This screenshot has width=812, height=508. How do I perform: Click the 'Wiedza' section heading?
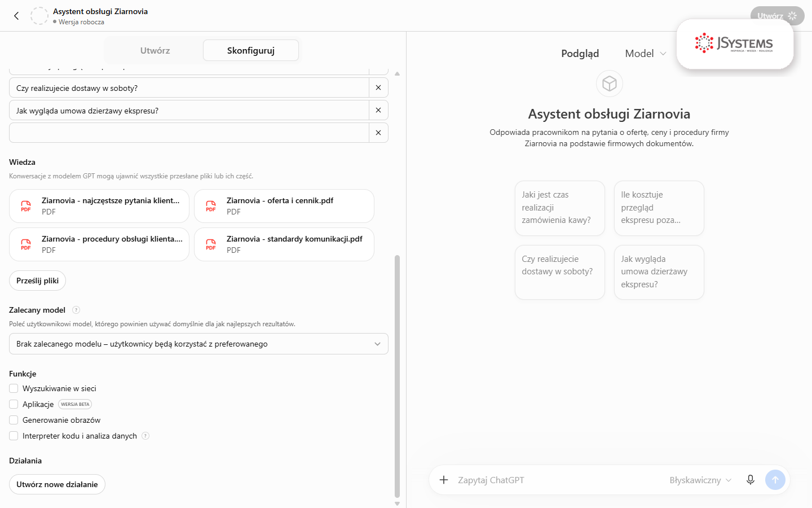click(22, 162)
